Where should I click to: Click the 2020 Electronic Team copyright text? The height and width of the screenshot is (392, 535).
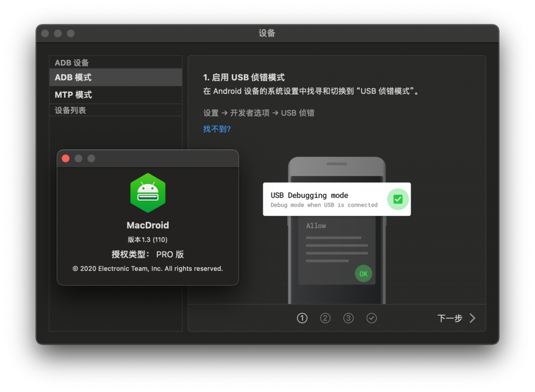[x=148, y=269]
